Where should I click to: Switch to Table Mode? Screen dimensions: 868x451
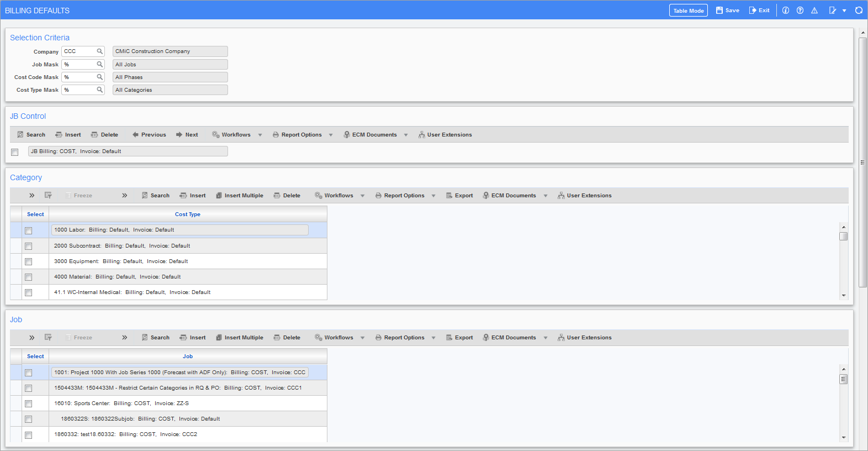[x=689, y=11]
